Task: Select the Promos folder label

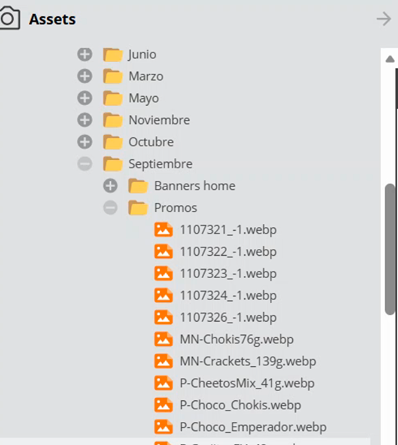Action: [176, 208]
